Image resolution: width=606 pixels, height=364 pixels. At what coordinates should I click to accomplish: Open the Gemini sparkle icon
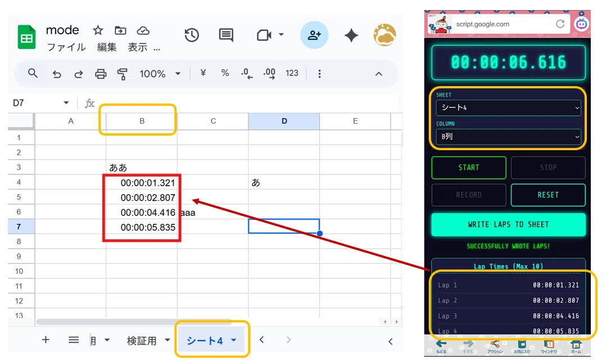(351, 35)
